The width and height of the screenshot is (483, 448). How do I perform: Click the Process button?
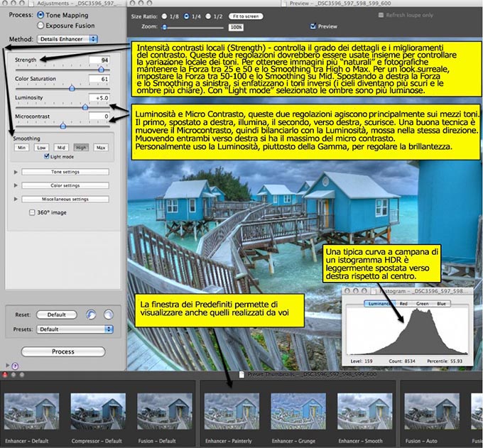pyautogui.click(x=63, y=351)
